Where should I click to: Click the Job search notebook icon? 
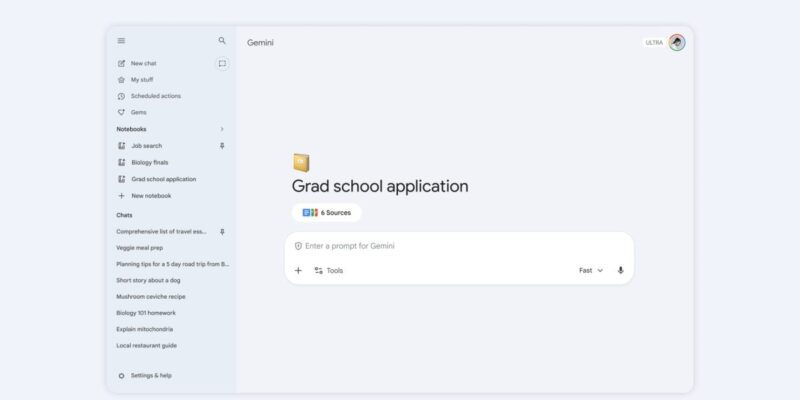121,146
